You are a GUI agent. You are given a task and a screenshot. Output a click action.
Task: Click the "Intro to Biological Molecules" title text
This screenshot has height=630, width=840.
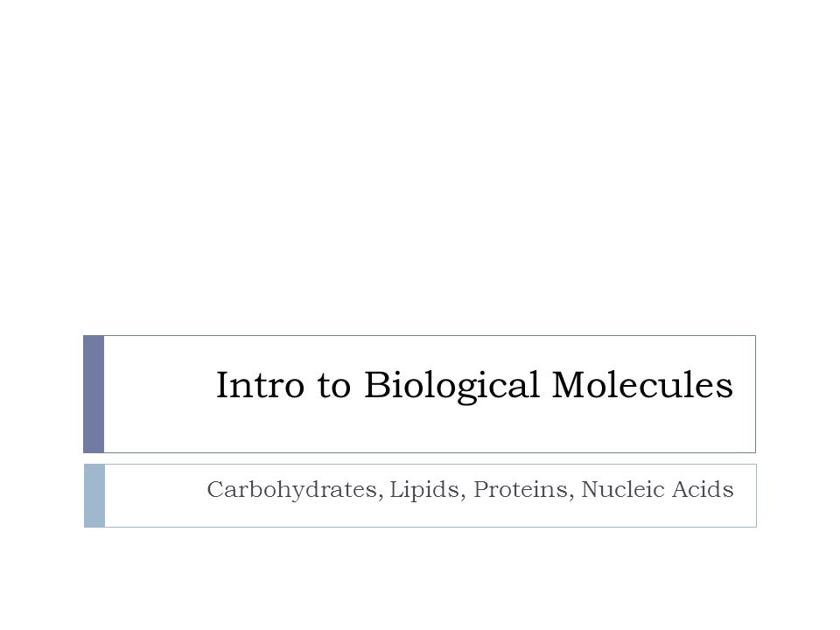474,385
